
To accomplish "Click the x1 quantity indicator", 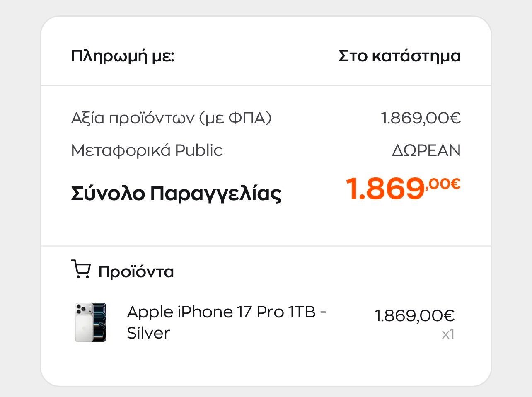I will pyautogui.click(x=448, y=334).
